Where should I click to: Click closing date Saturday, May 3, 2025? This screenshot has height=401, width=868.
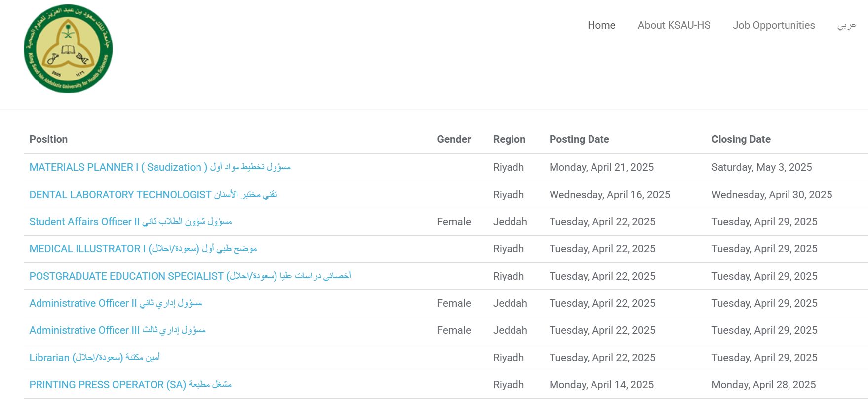761,167
